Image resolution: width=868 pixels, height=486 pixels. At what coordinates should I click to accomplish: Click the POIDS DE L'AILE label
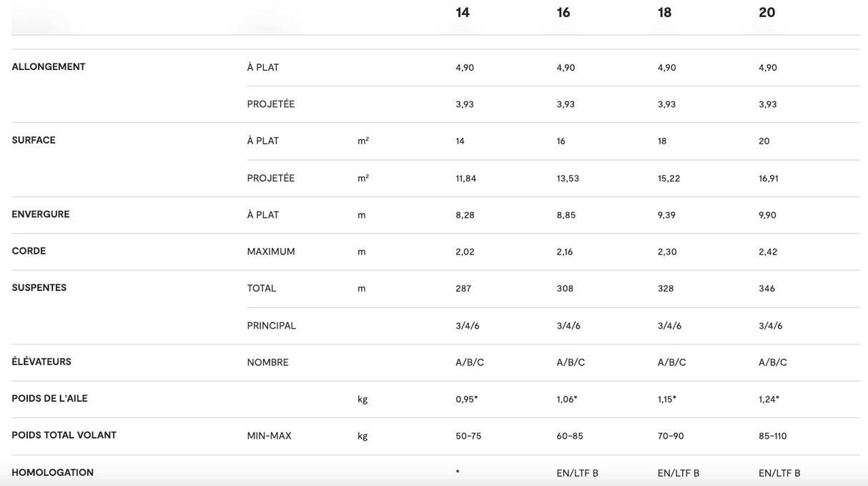click(x=49, y=399)
